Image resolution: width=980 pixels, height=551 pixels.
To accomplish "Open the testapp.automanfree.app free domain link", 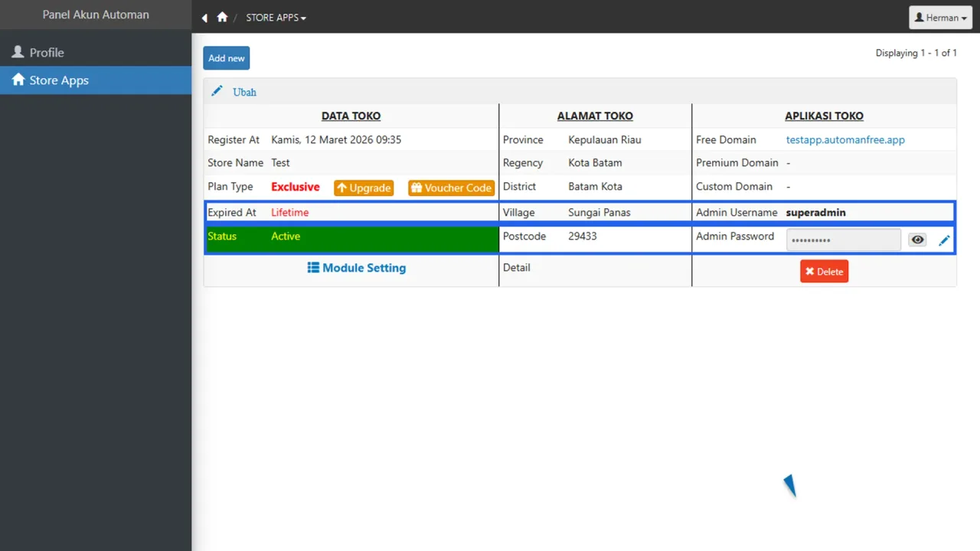I will point(845,140).
